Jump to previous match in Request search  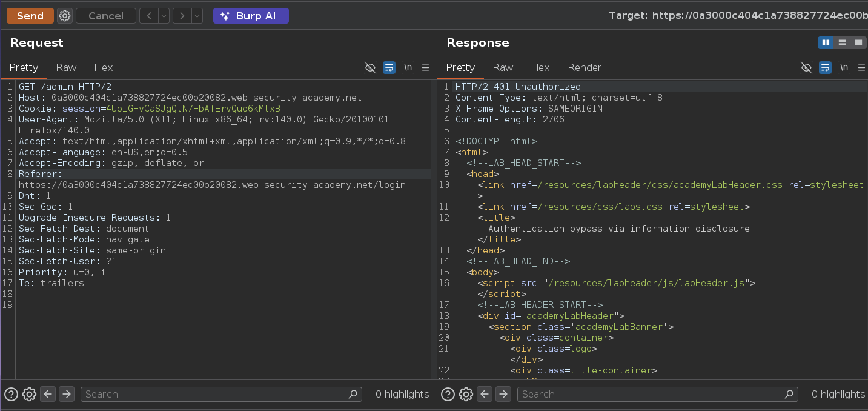coord(48,394)
